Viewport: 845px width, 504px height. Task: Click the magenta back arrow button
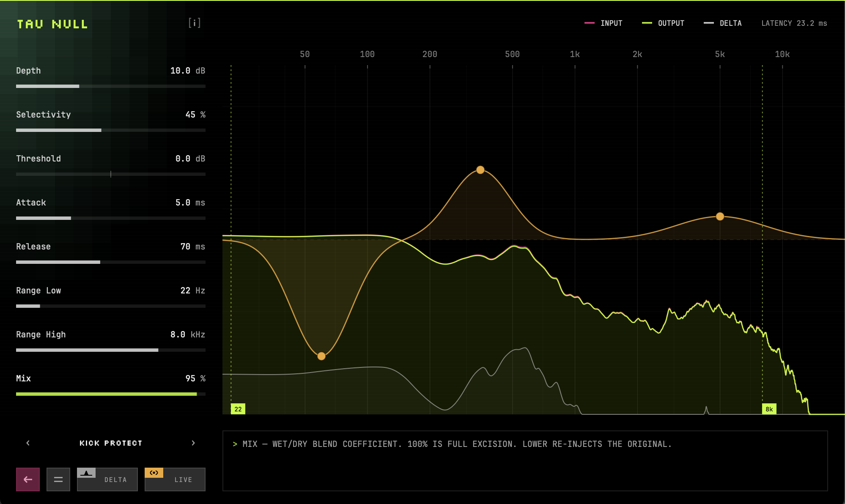(28, 479)
